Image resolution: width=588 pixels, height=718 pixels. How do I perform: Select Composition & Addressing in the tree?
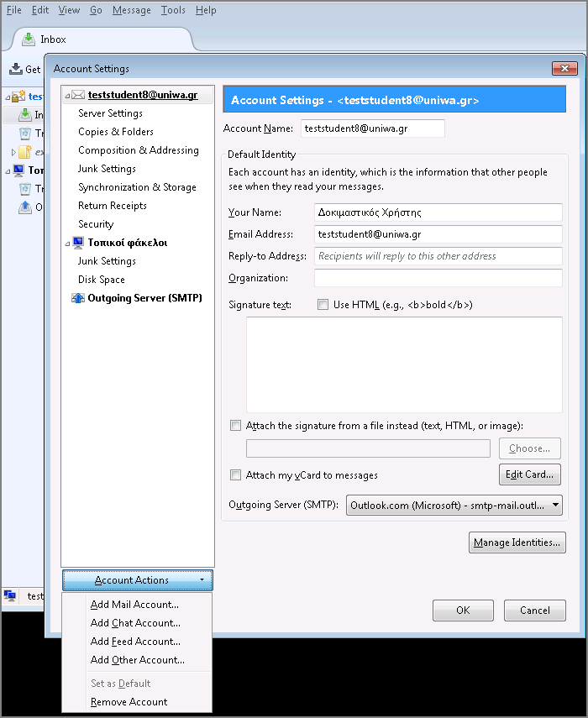(139, 150)
